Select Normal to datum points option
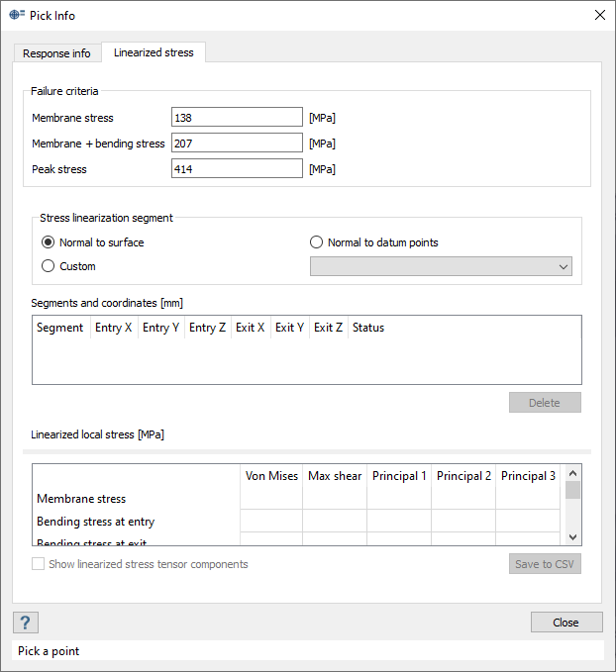 (x=317, y=242)
